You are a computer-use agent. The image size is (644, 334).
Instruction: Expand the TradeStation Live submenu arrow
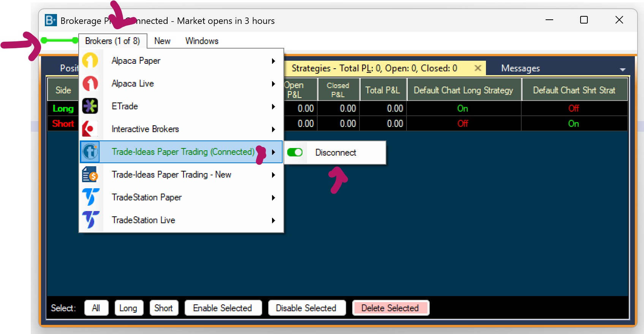click(x=273, y=221)
